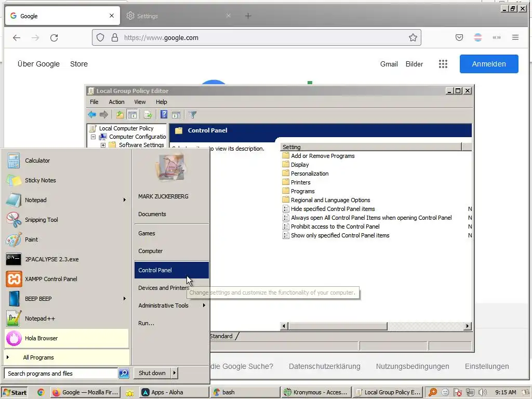
Task: Reload the Google page in Firefox
Action: point(54,37)
